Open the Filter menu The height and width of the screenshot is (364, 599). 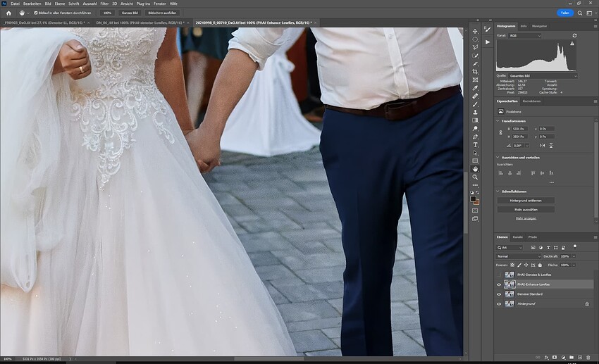click(x=104, y=4)
